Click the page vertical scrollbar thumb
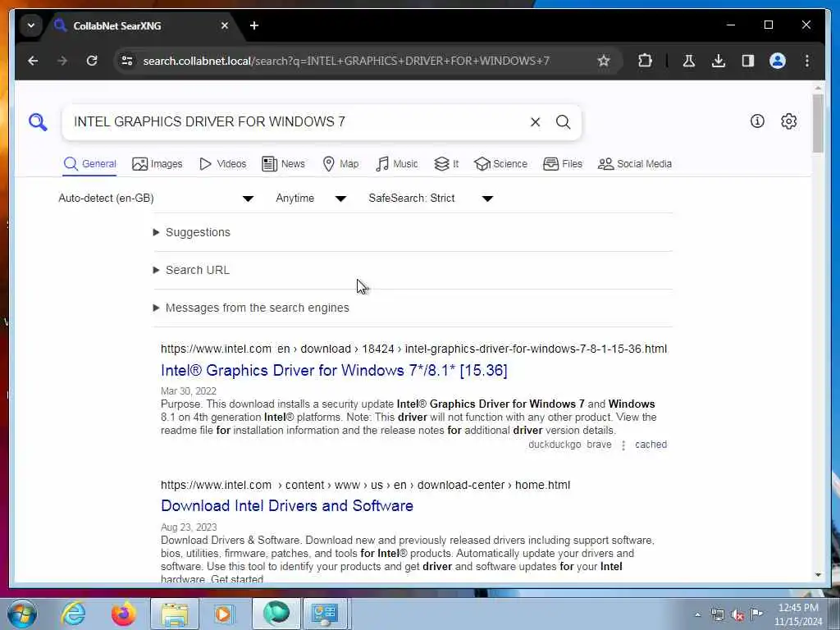The height and width of the screenshot is (630, 840). [x=818, y=123]
